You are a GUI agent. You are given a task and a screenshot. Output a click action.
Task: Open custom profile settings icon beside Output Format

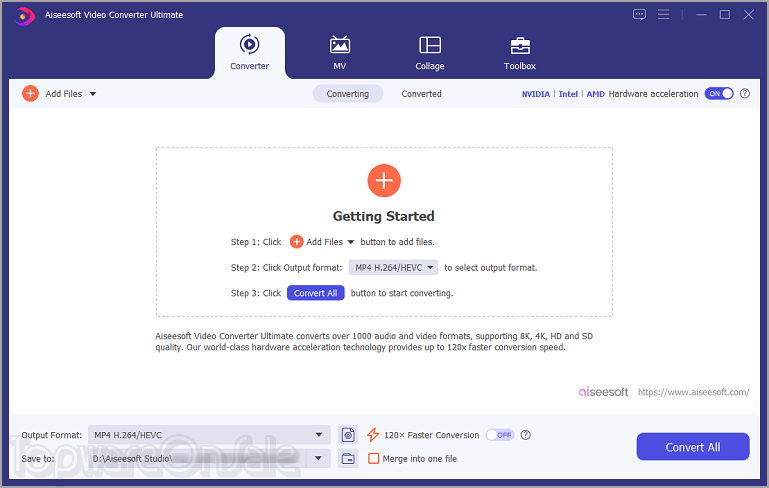click(348, 435)
